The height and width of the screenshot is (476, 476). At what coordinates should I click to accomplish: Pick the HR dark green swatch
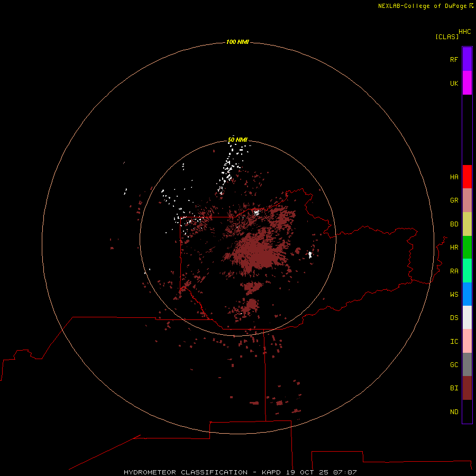pyautogui.click(x=467, y=248)
